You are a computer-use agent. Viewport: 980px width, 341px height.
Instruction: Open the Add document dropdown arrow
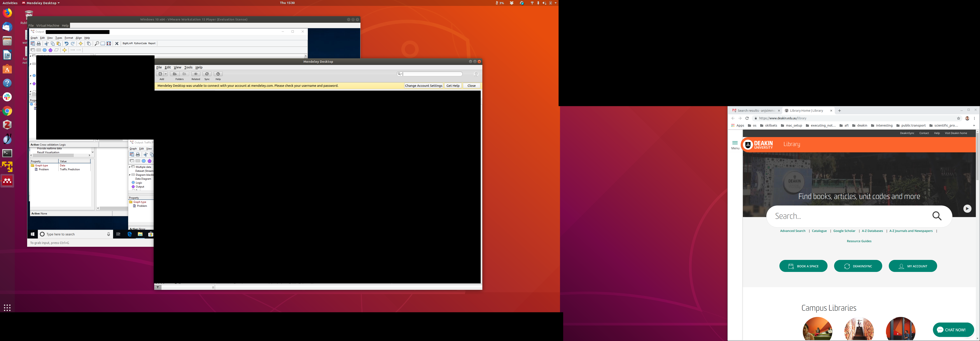point(166,74)
